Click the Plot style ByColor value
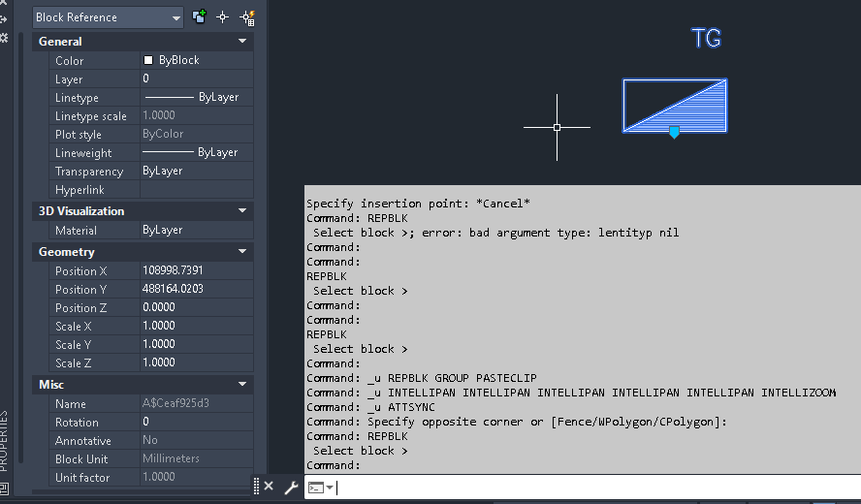Screen dimensions: 861x504 coord(197,134)
